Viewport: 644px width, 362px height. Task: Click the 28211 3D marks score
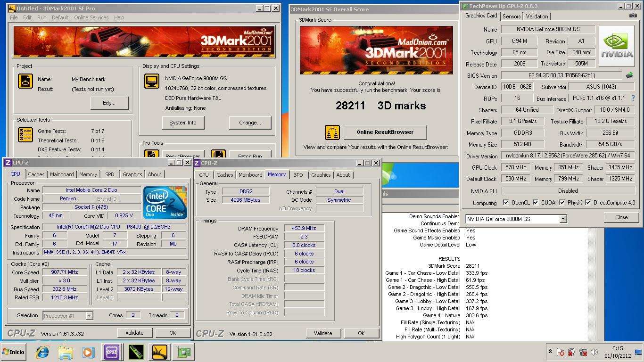381,106
